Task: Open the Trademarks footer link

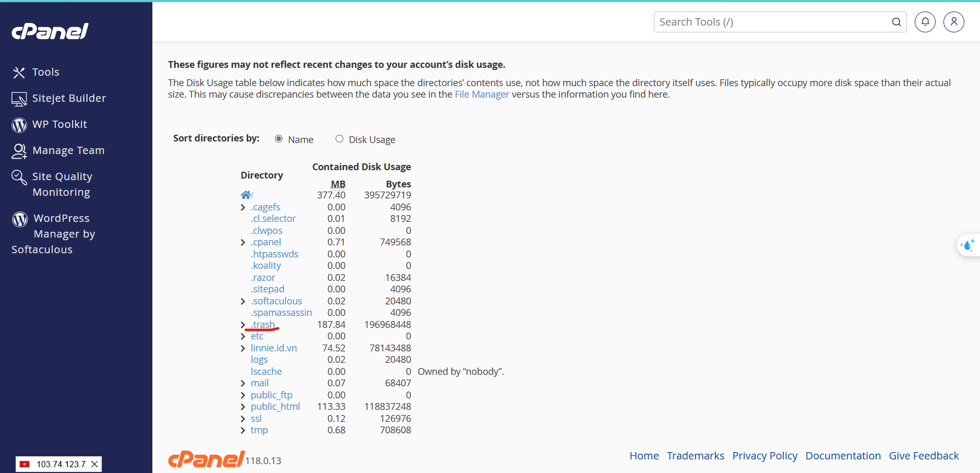Action: [695, 456]
